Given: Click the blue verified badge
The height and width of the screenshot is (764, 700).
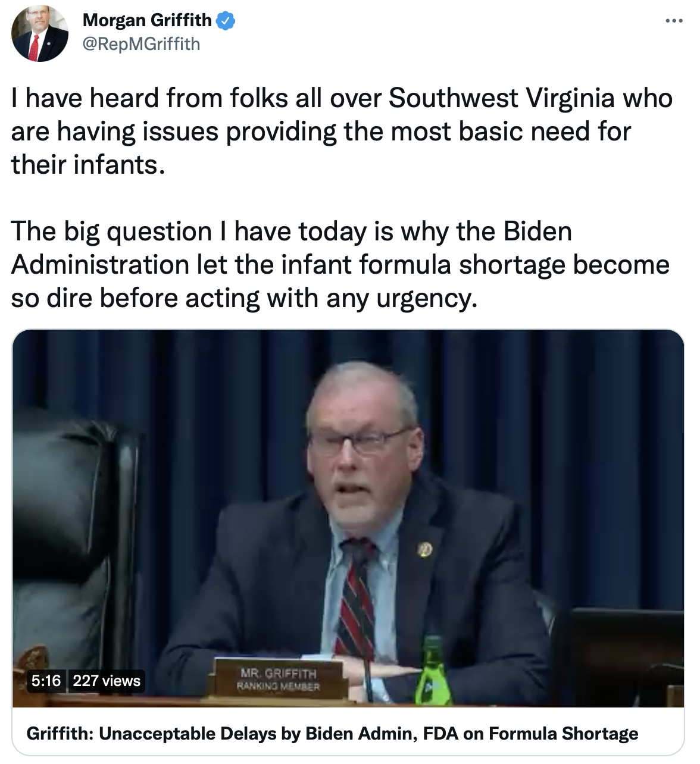Looking at the screenshot, I should tap(226, 21).
